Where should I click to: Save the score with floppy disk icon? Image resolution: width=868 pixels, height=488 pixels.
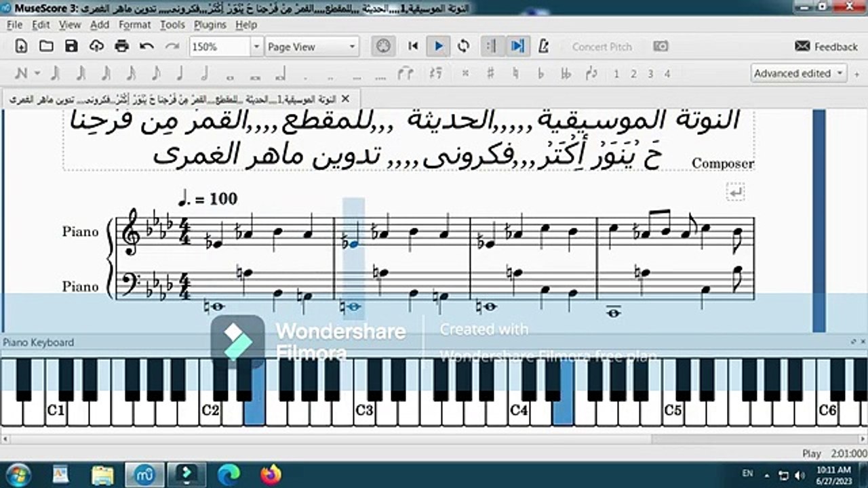tap(71, 46)
